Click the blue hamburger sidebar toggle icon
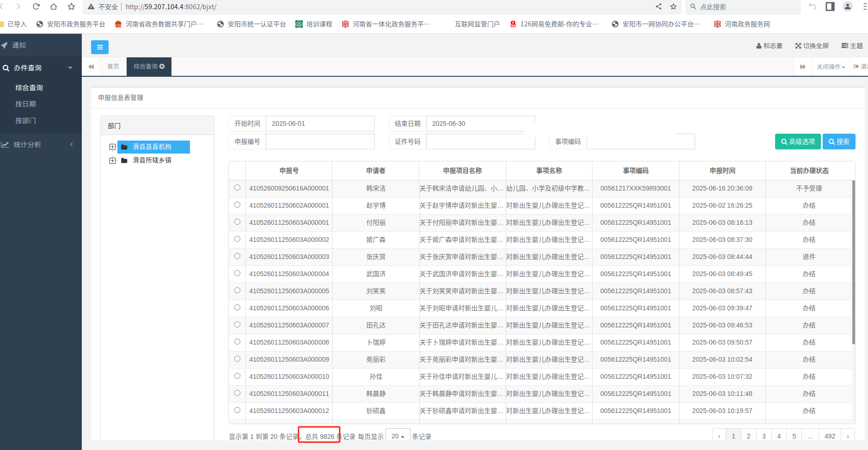 coord(99,47)
